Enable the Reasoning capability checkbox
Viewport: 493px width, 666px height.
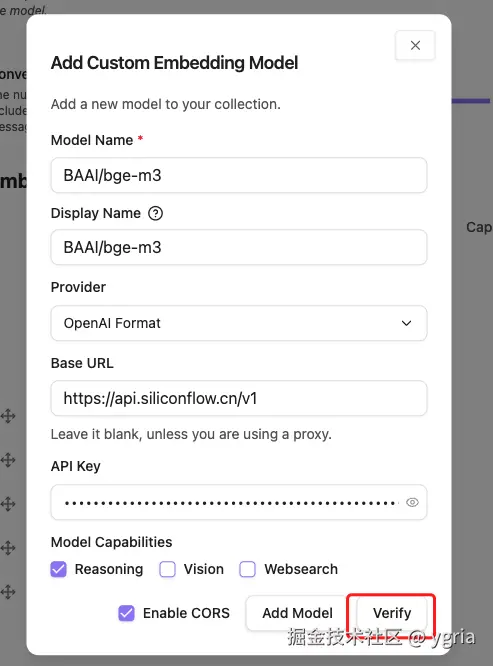tap(59, 569)
